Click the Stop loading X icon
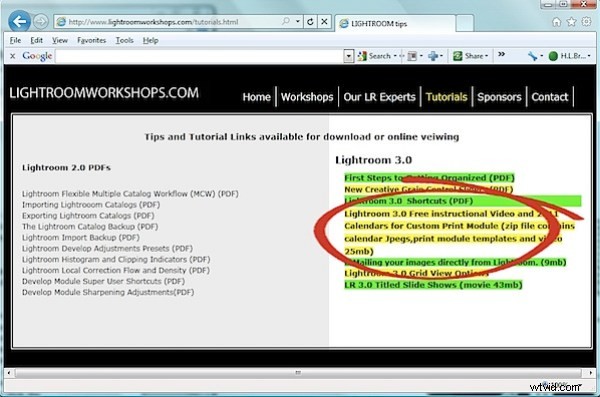 pyautogui.click(x=324, y=22)
